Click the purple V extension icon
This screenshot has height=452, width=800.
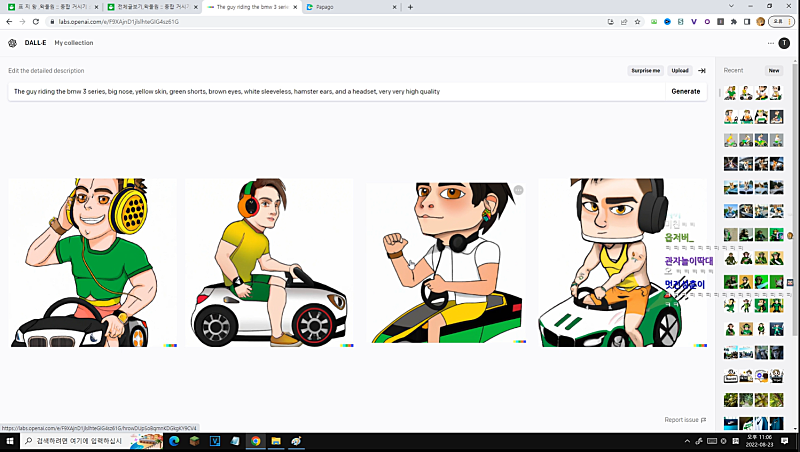[694, 22]
